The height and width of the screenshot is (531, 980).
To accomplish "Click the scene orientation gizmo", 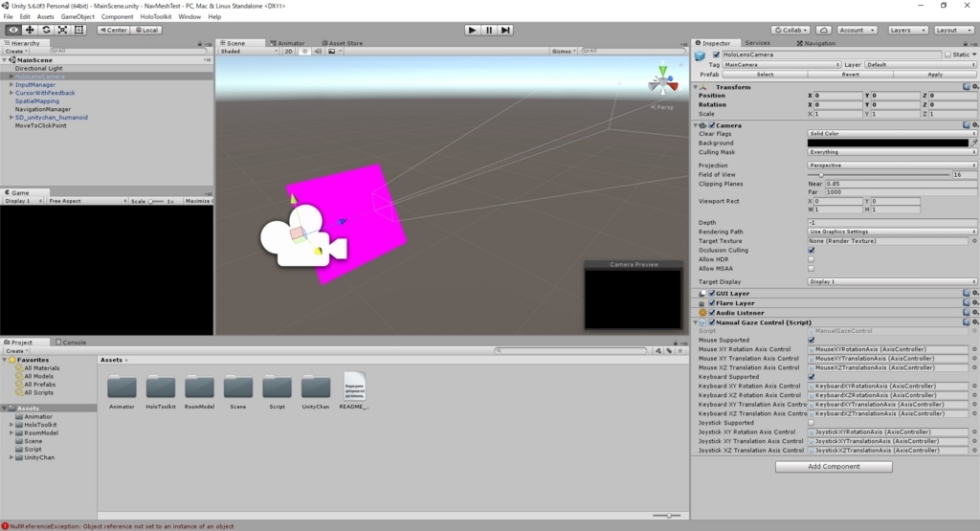I will (x=662, y=81).
